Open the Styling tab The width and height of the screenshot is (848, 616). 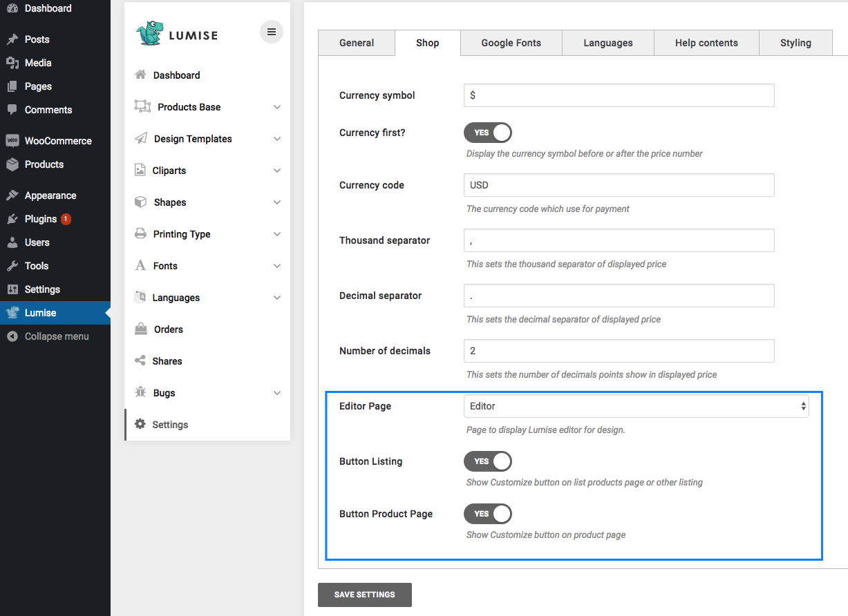click(795, 43)
